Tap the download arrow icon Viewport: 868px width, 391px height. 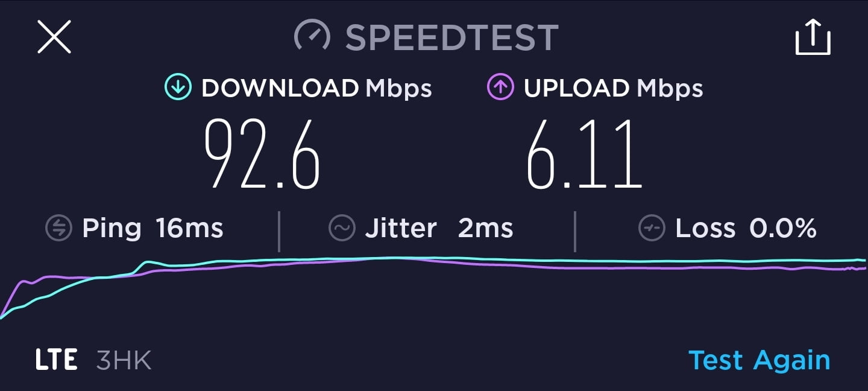pyautogui.click(x=178, y=88)
